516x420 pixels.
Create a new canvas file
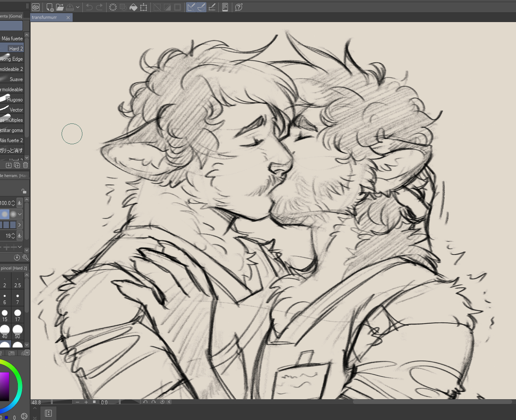coord(50,7)
